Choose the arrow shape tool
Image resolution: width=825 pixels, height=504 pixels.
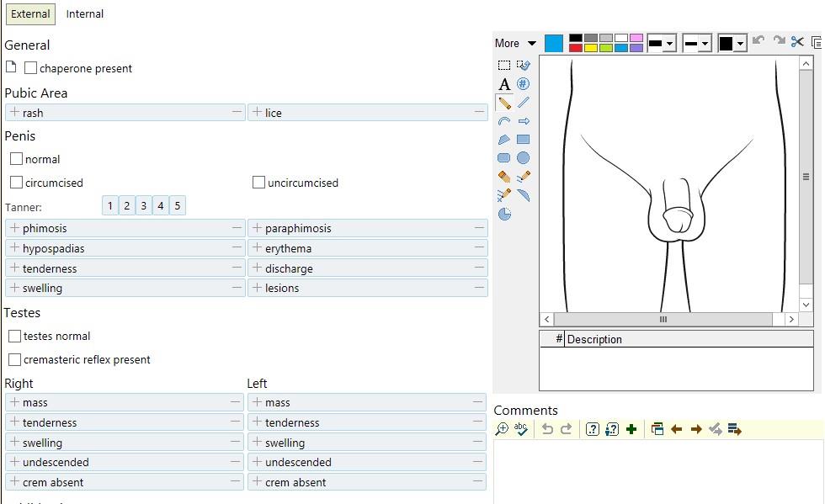(524, 121)
